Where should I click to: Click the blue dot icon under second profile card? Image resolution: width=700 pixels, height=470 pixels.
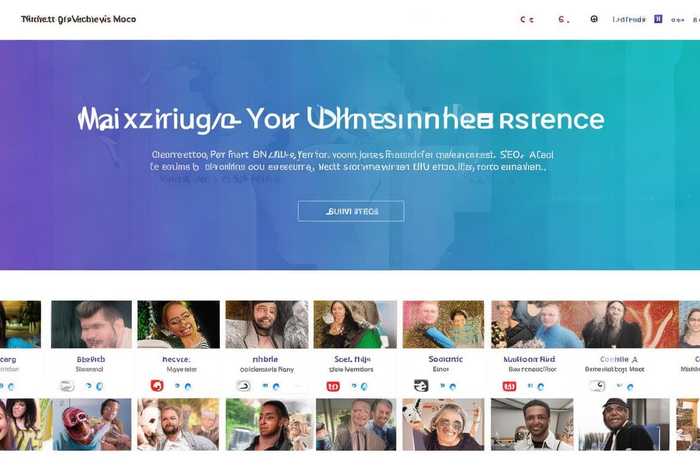click(99, 386)
